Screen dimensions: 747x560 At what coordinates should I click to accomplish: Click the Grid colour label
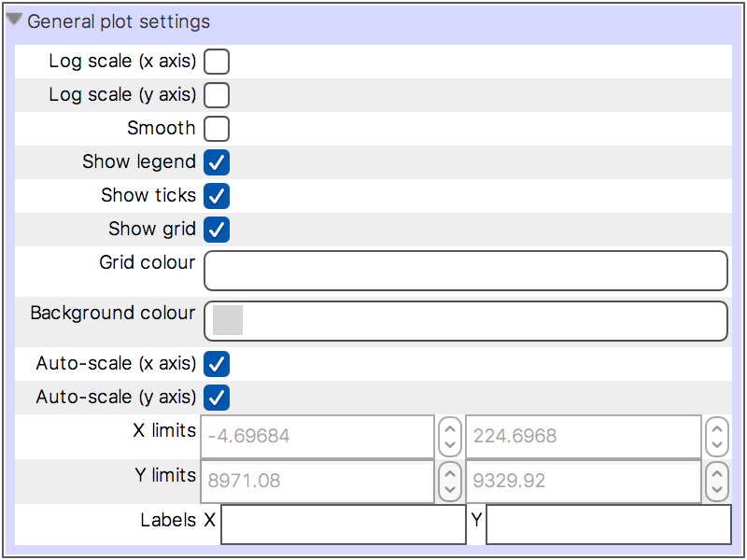point(148,262)
